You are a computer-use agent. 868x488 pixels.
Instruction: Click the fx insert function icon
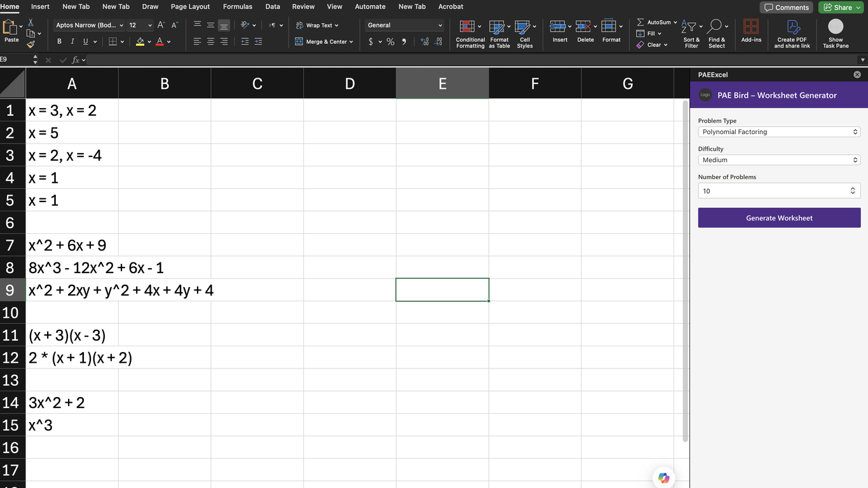[76, 60]
